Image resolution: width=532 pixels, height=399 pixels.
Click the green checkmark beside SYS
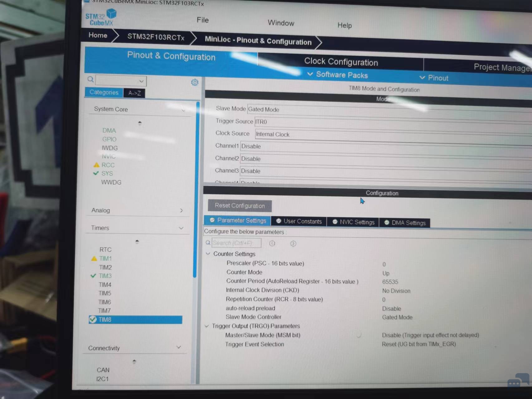pos(96,173)
